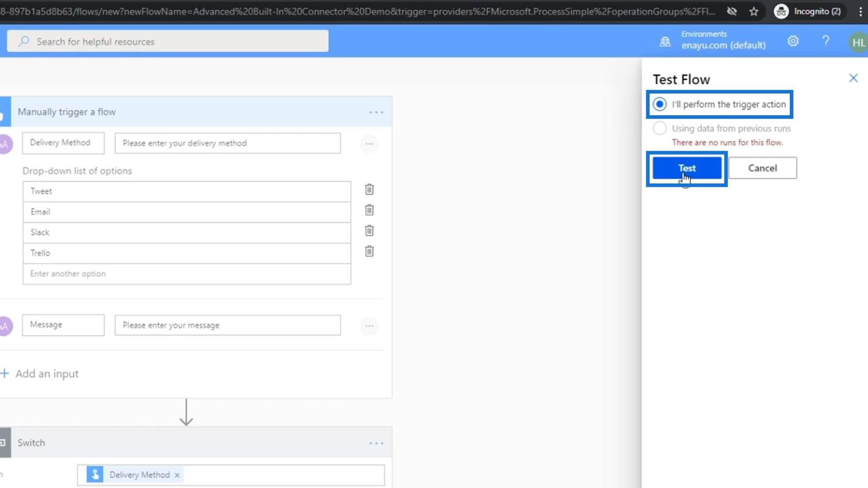This screenshot has width=868, height=488.
Task: Open Manually trigger a flow ellipsis menu
Action: click(376, 112)
